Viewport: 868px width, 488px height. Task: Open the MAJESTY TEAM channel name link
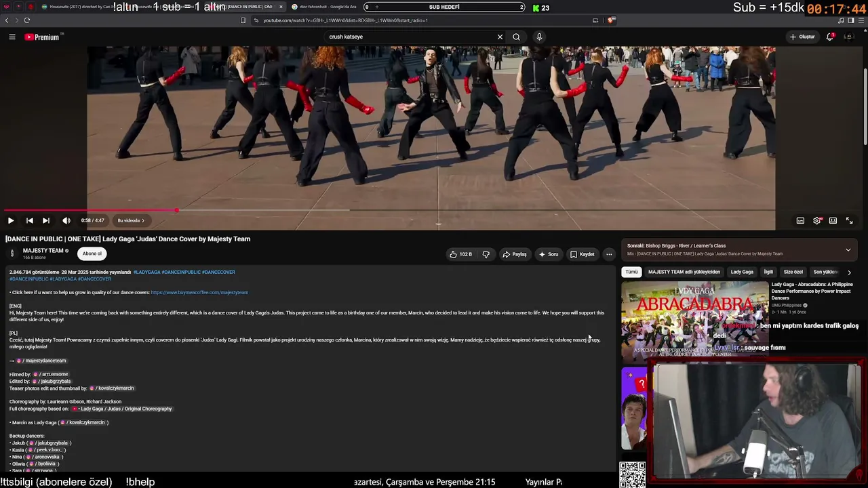(x=43, y=251)
